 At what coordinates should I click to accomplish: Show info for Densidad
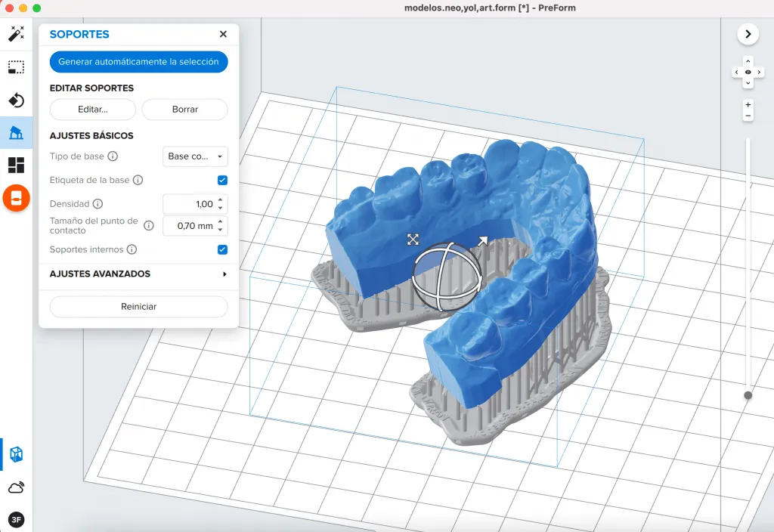(98, 204)
